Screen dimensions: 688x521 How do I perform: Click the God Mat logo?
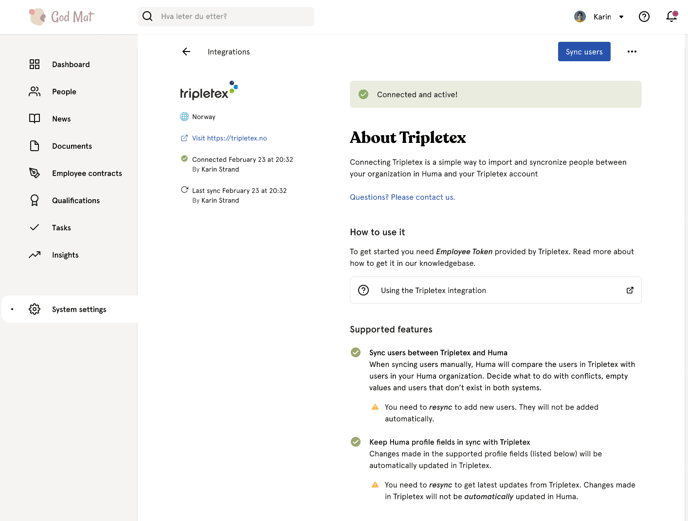point(62,17)
